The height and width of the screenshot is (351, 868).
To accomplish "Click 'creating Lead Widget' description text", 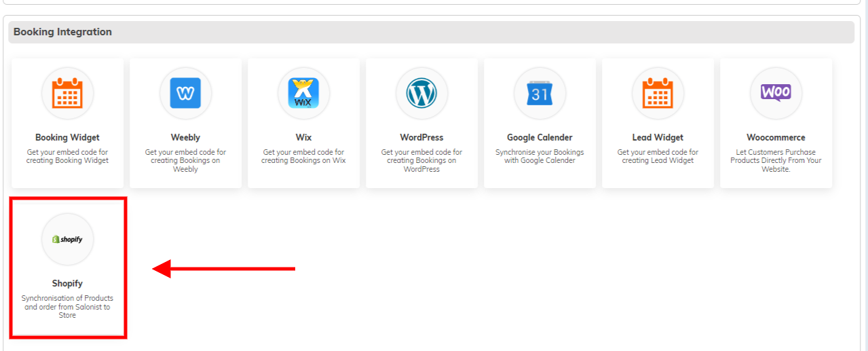I will coord(658,156).
